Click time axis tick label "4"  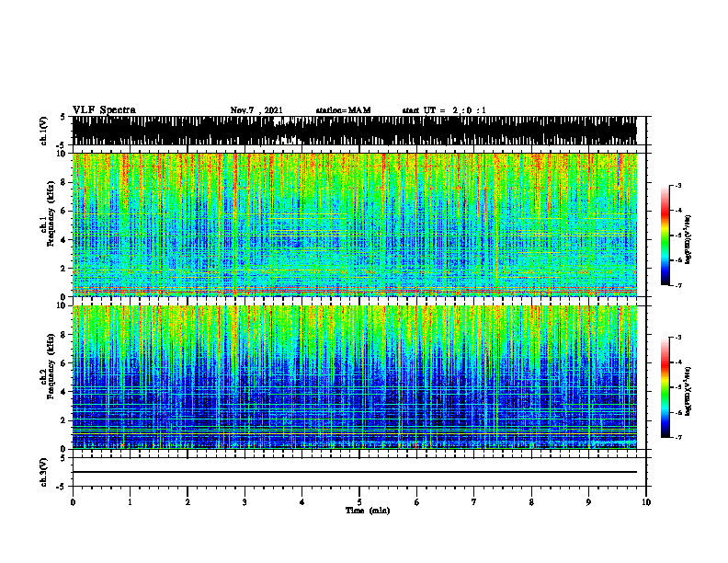[302, 501]
